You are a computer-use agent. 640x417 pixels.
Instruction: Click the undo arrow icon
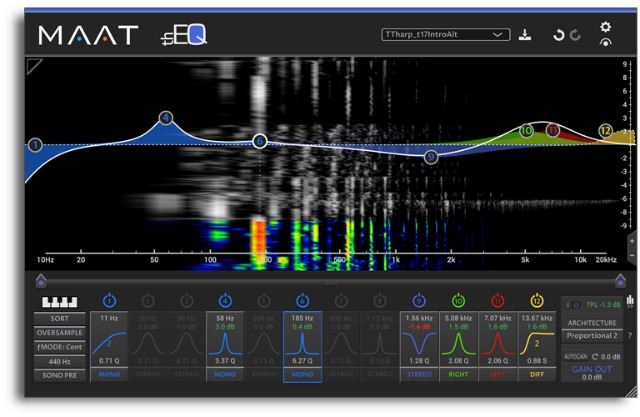pyautogui.click(x=558, y=35)
